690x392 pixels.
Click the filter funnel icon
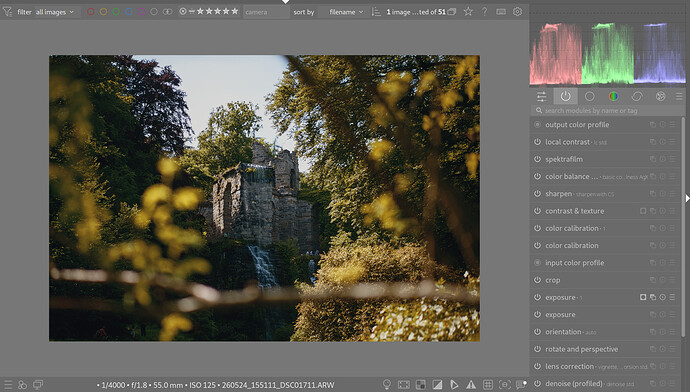click(x=7, y=12)
